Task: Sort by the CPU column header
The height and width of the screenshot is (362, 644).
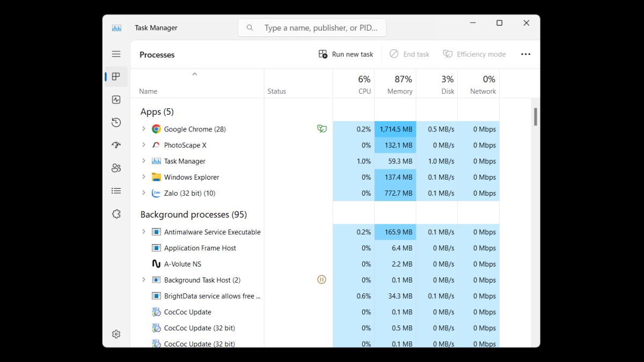Action: click(354, 84)
